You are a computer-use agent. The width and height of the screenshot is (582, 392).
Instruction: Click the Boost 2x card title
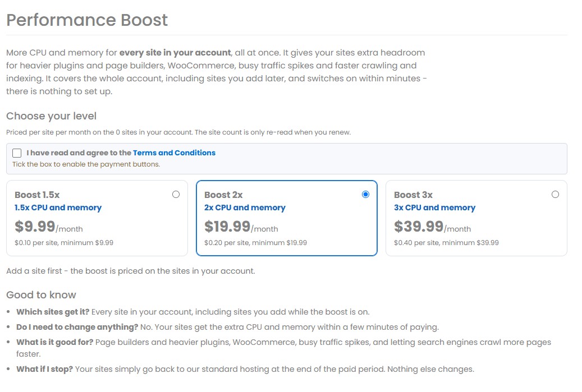(x=223, y=195)
